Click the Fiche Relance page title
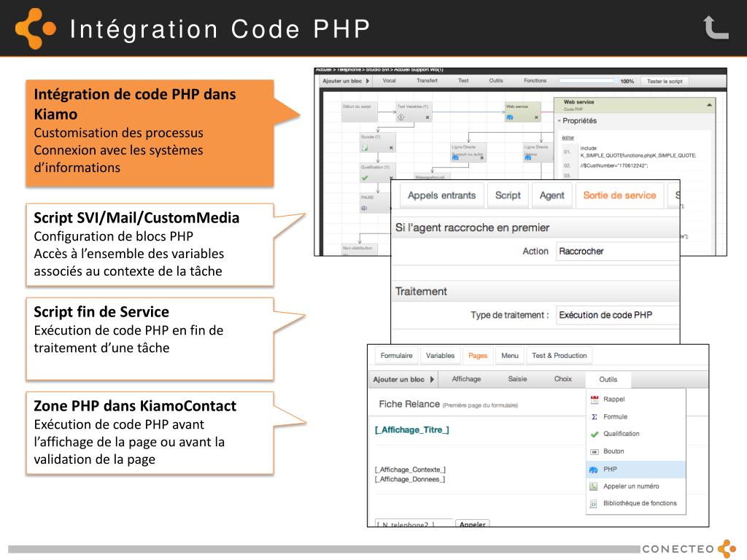 coord(409,404)
